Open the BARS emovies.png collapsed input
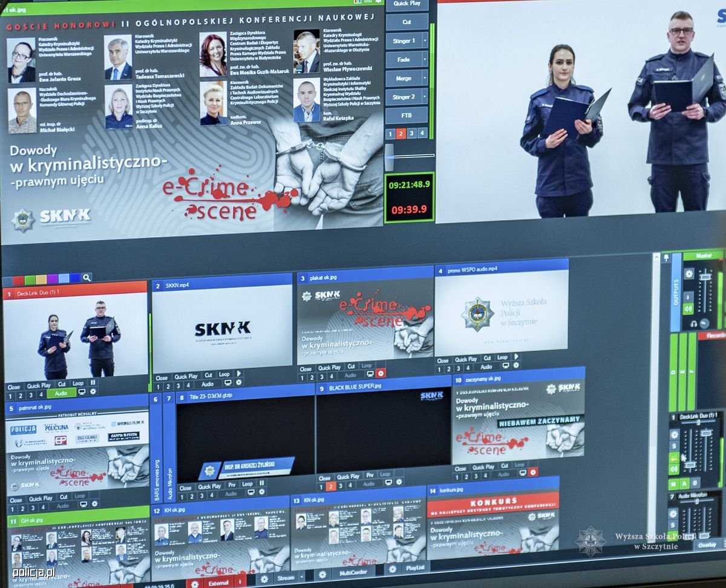The image size is (726, 588). [x=155, y=448]
